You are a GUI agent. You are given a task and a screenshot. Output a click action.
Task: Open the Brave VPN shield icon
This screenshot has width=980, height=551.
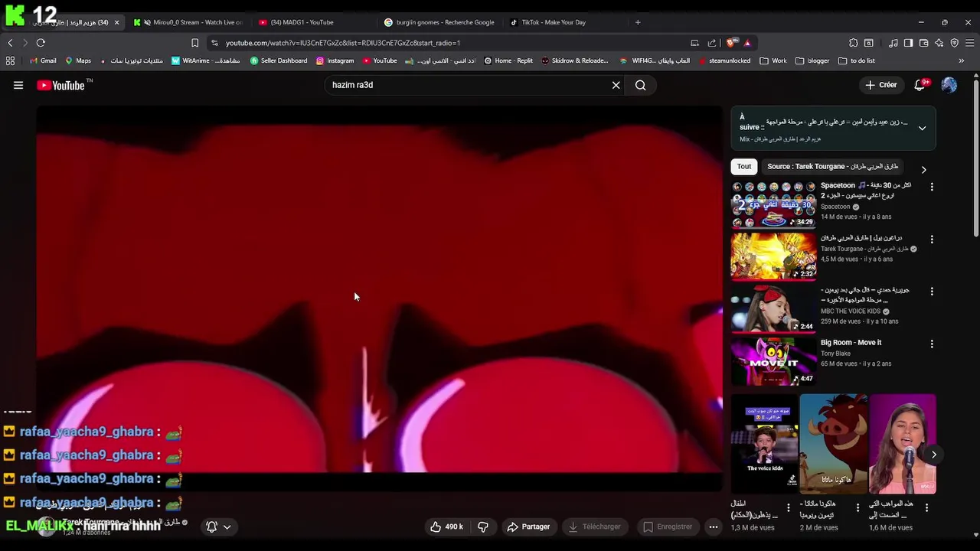[x=954, y=43]
